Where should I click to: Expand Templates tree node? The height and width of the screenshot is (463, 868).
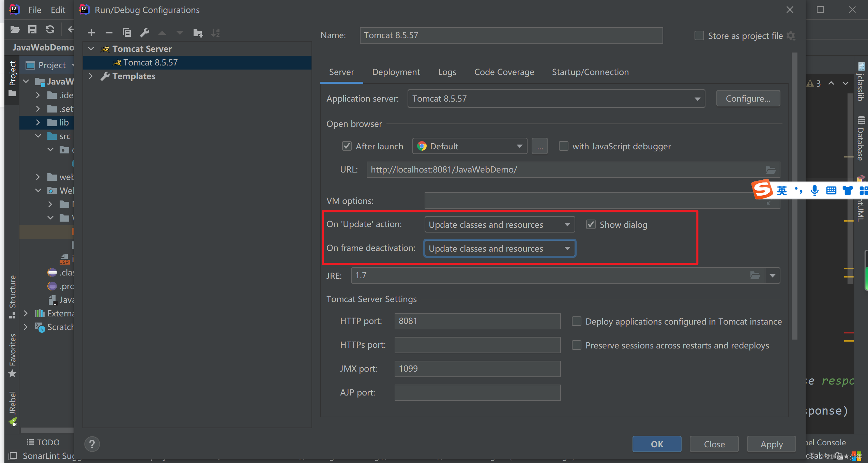[91, 76]
